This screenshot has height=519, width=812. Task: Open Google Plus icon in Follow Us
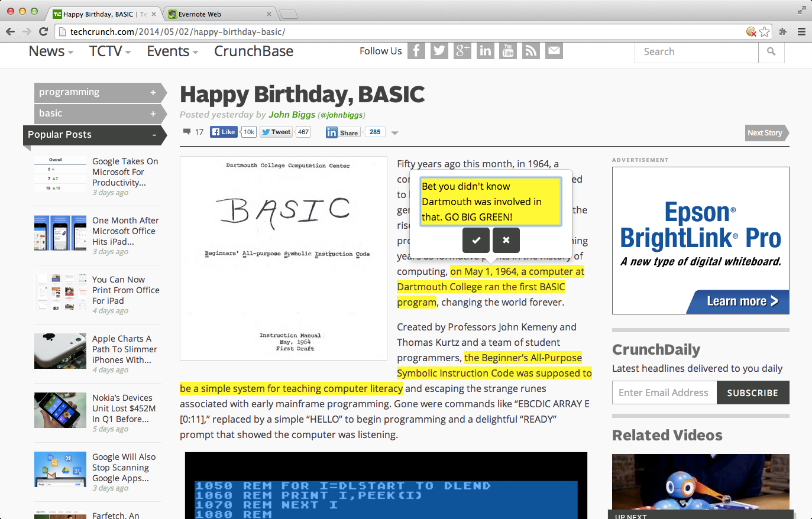click(462, 51)
